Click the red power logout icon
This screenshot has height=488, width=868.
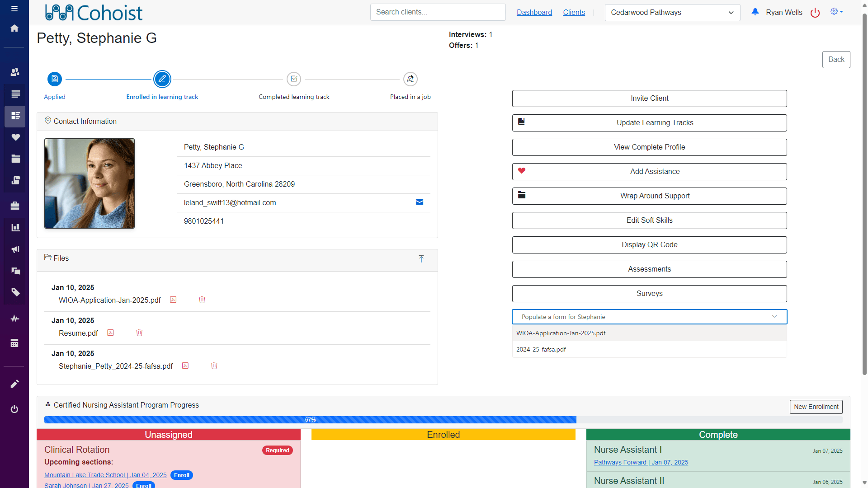pos(815,13)
